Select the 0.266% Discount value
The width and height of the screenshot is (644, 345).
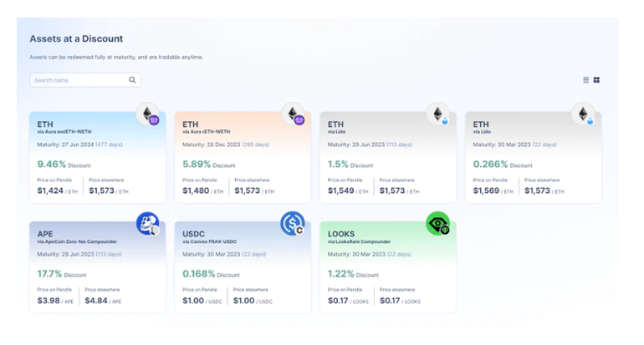click(x=503, y=165)
